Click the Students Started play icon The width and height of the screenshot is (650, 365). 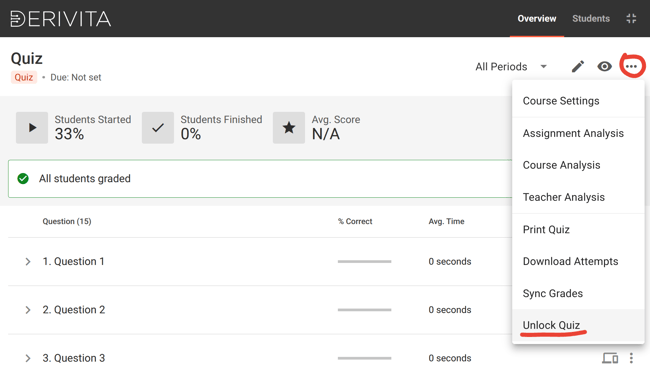[32, 128]
